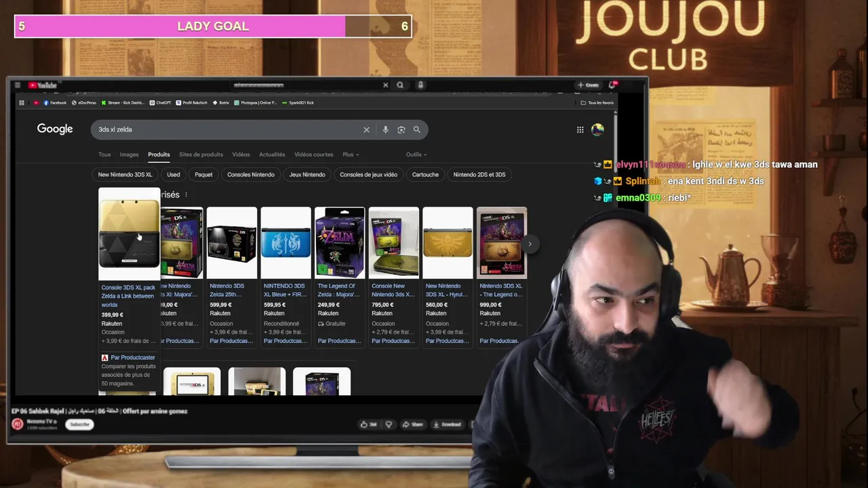Screen dimensions: 868x488
Task: Open the browser apps grid bookmark icon
Action: click(x=22, y=103)
